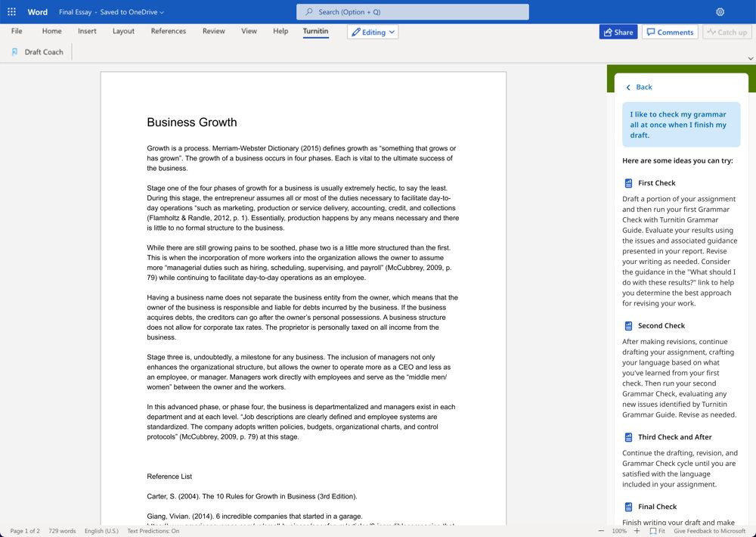The height and width of the screenshot is (537, 756).
Task: Change the English (U.S.) proofing language
Action: tap(101, 531)
